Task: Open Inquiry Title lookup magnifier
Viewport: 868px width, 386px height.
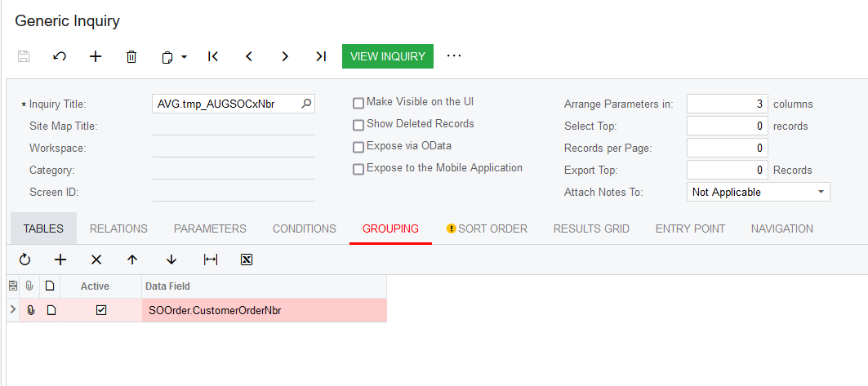Action: (x=306, y=104)
